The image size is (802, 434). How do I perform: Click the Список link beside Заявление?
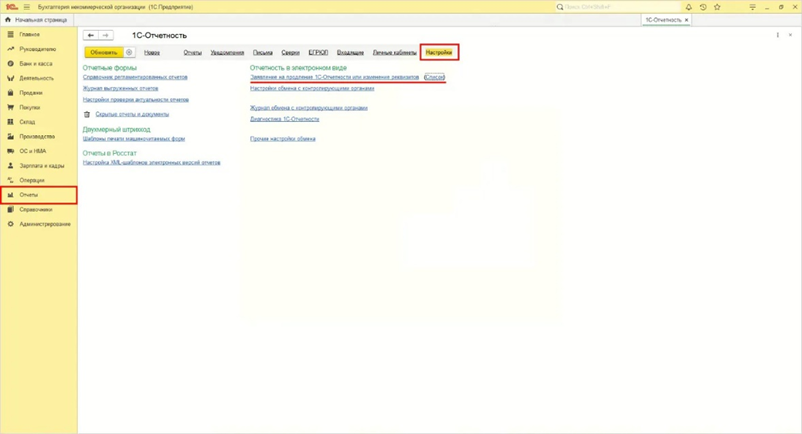tap(434, 77)
